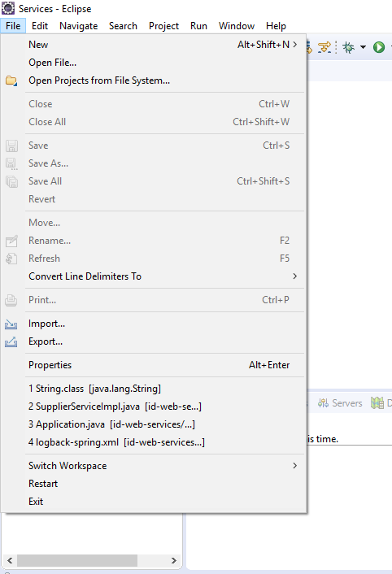The height and width of the screenshot is (574, 392).
Task: Click the horizontal scrollbar thumb
Action: (77, 560)
